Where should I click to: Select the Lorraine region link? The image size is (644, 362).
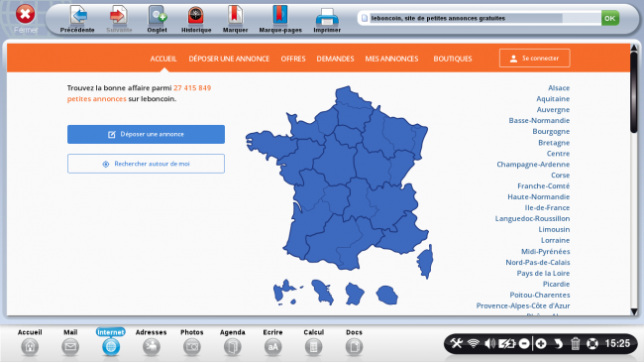[x=555, y=240]
